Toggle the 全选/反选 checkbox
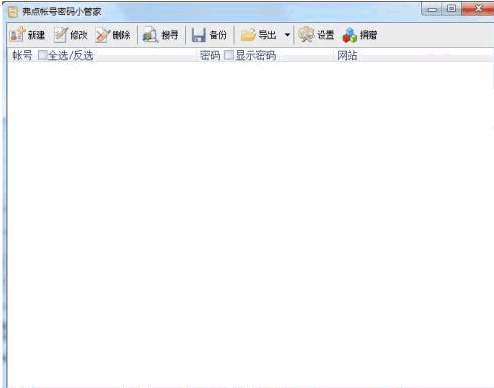This screenshot has width=494, height=388. (42, 55)
